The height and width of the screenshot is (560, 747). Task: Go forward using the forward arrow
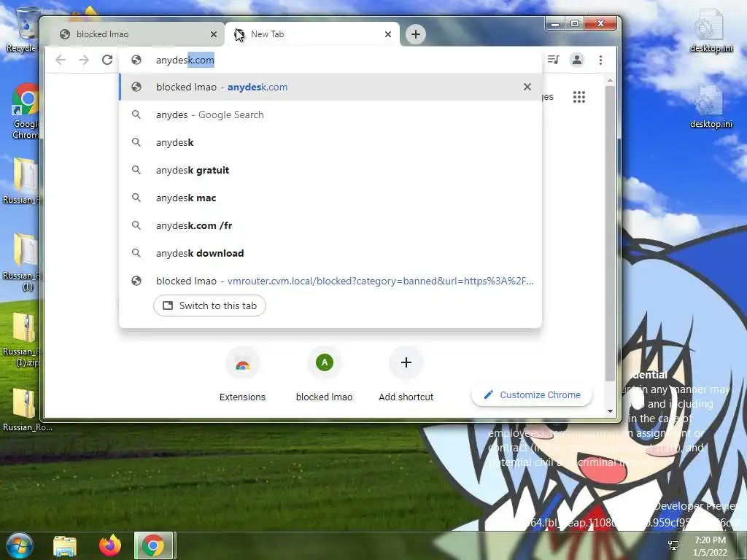pos(84,60)
